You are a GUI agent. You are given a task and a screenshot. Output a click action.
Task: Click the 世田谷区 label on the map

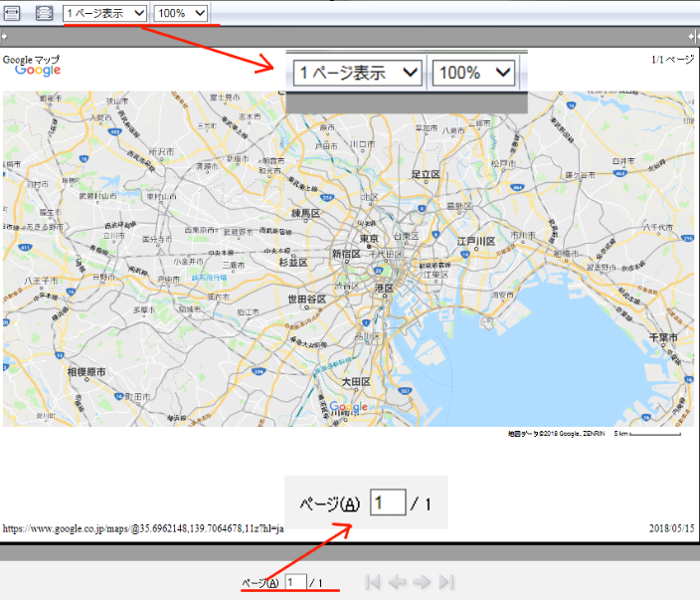[307, 299]
